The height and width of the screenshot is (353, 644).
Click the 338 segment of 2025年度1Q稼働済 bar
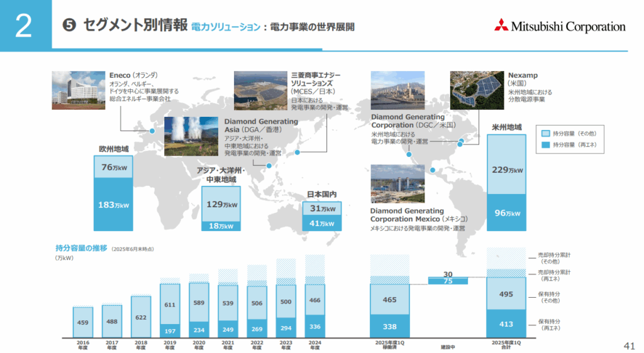(390, 327)
